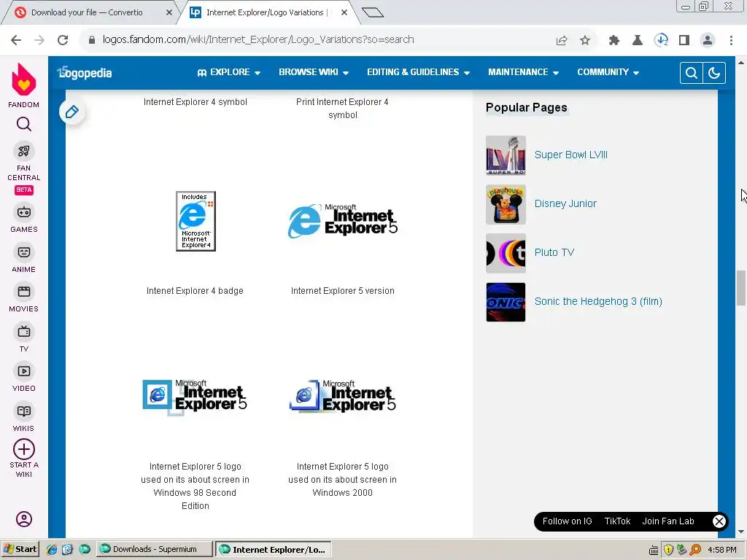Launch Internet Explorer from quick launch
This screenshot has width=747, height=560.
click(x=52, y=550)
